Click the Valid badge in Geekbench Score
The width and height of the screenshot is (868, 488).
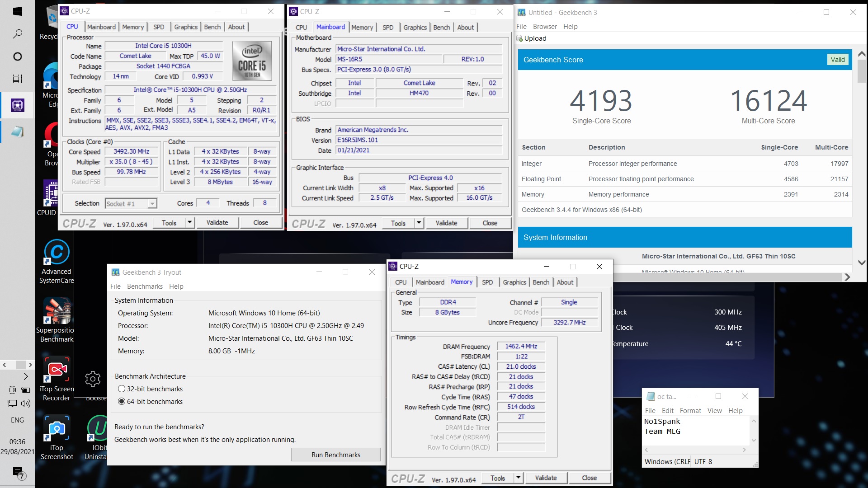[x=837, y=60]
